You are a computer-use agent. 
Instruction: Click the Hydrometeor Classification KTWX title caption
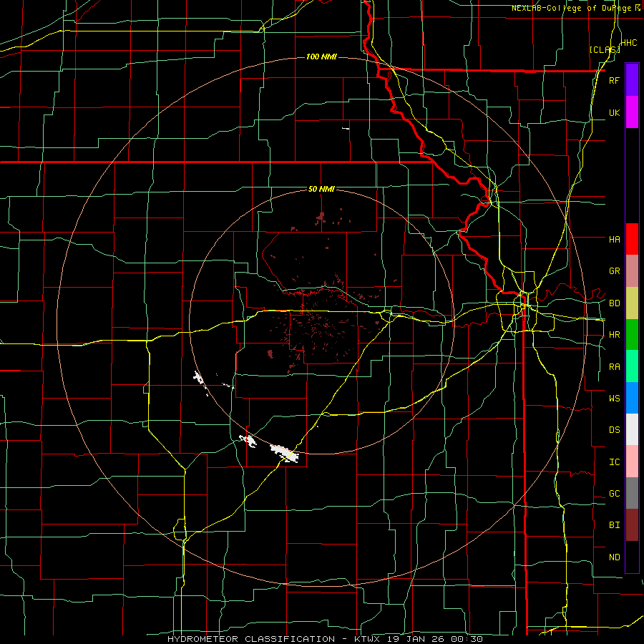point(325,639)
